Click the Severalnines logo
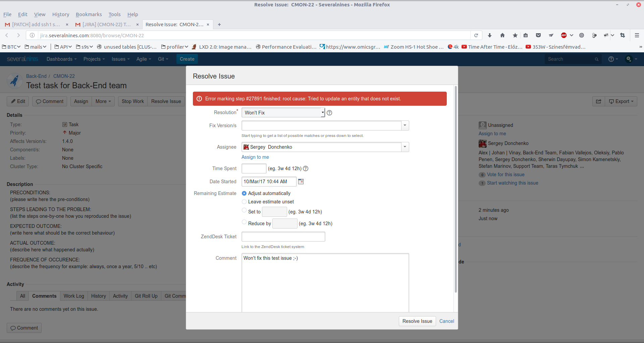The width and height of the screenshot is (644, 343). click(22, 59)
